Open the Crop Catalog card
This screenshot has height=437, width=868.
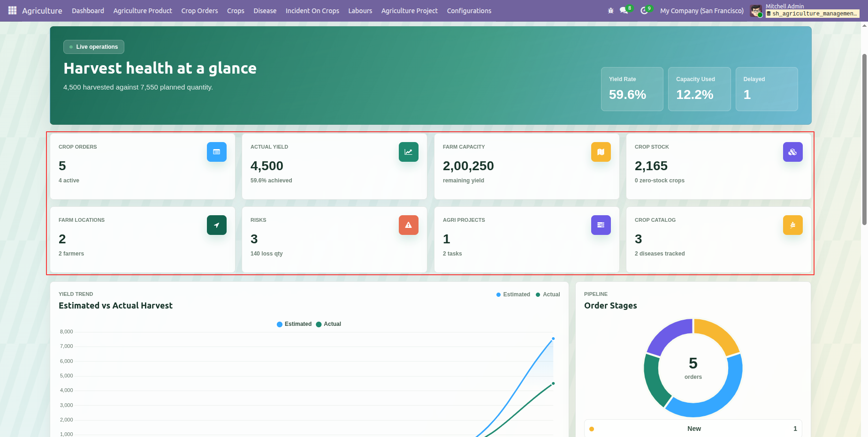(x=719, y=240)
